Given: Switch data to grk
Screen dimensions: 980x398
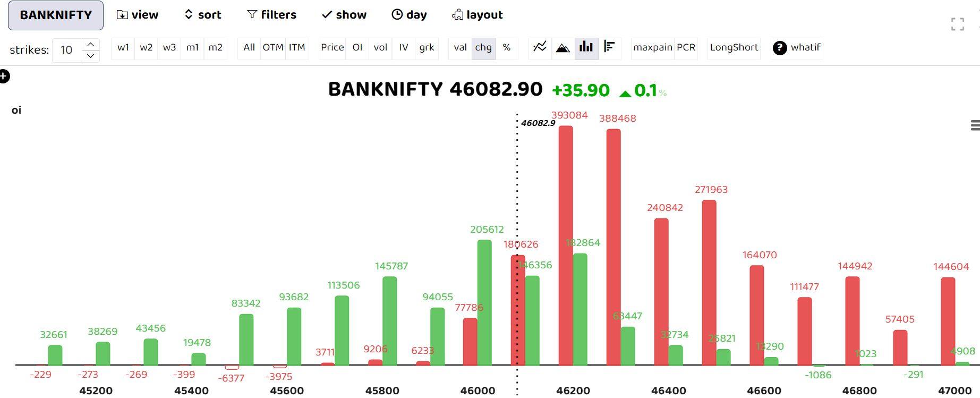Looking at the screenshot, I should pos(427,48).
